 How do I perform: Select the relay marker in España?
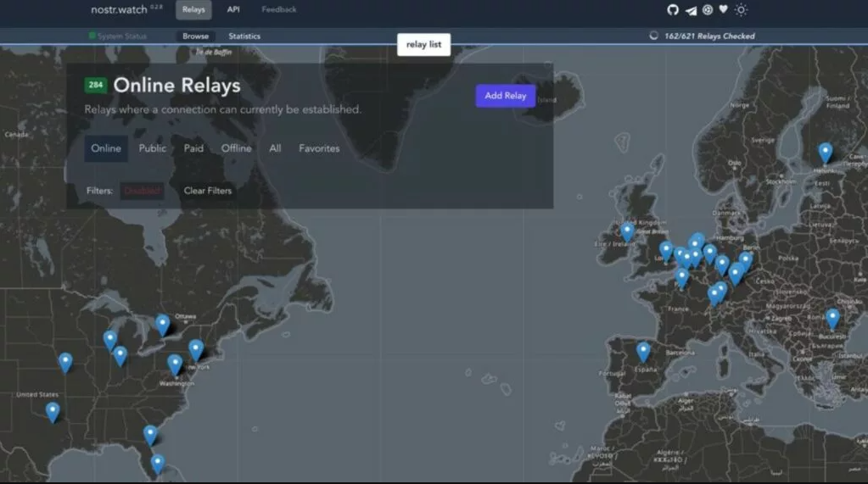pos(643,350)
